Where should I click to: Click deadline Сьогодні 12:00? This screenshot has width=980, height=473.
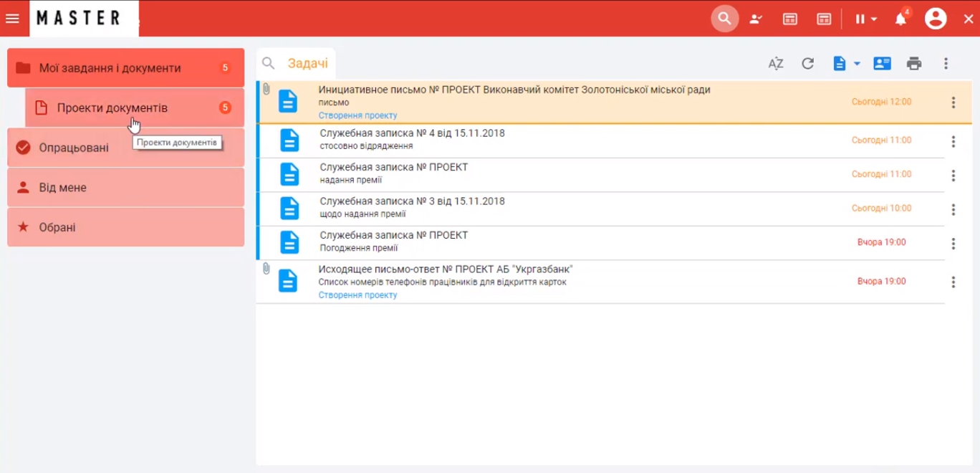(881, 102)
